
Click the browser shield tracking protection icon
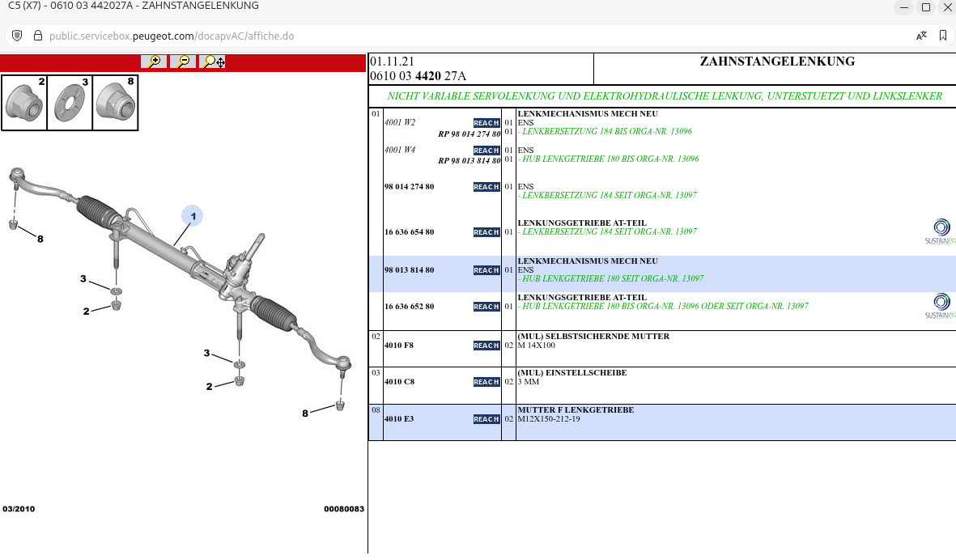17,36
